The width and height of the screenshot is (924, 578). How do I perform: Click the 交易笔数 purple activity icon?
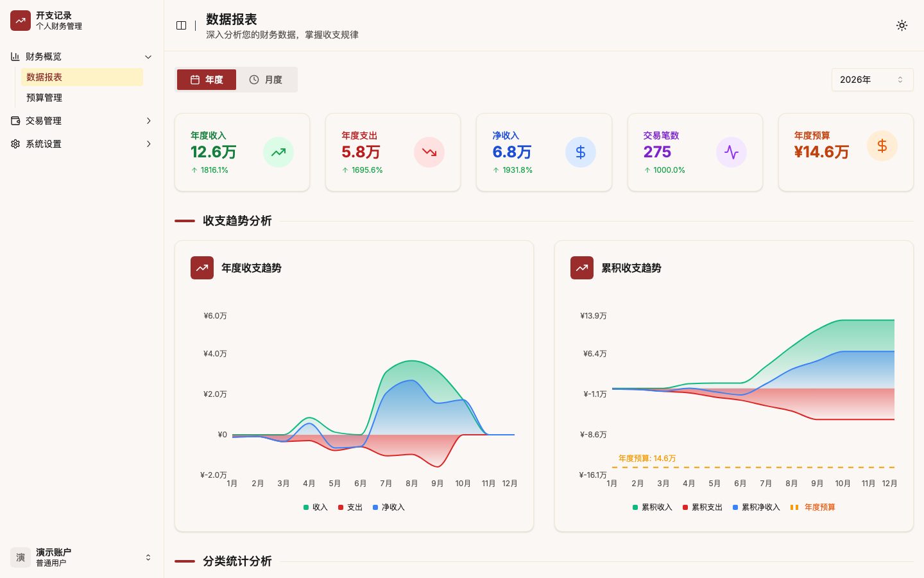point(732,152)
